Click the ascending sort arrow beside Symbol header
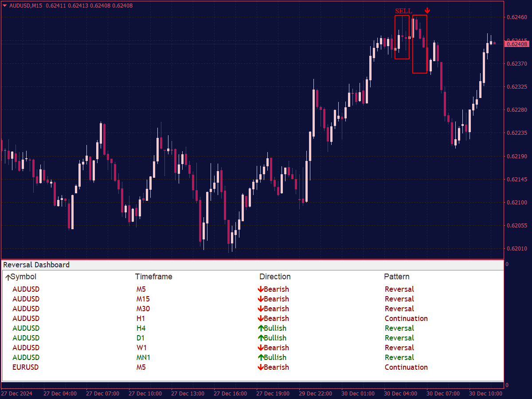Image resolution: width=532 pixels, height=399 pixels. pyautogui.click(x=8, y=277)
